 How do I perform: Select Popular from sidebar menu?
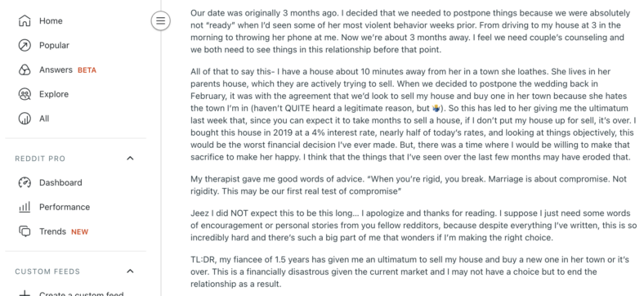(x=54, y=45)
